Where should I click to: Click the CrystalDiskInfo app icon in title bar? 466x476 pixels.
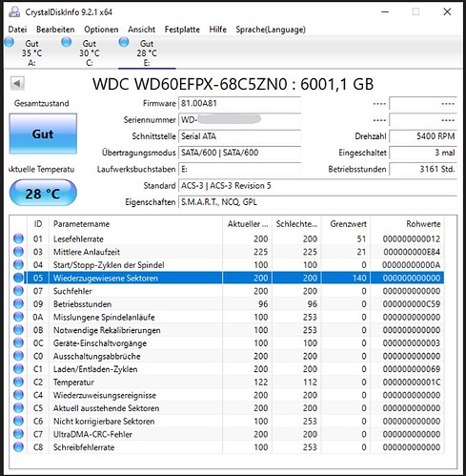click(14, 12)
